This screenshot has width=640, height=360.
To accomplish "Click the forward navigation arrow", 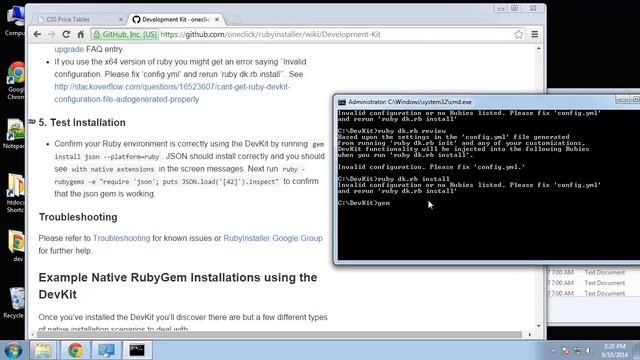I will pyautogui.click(x=51, y=34).
